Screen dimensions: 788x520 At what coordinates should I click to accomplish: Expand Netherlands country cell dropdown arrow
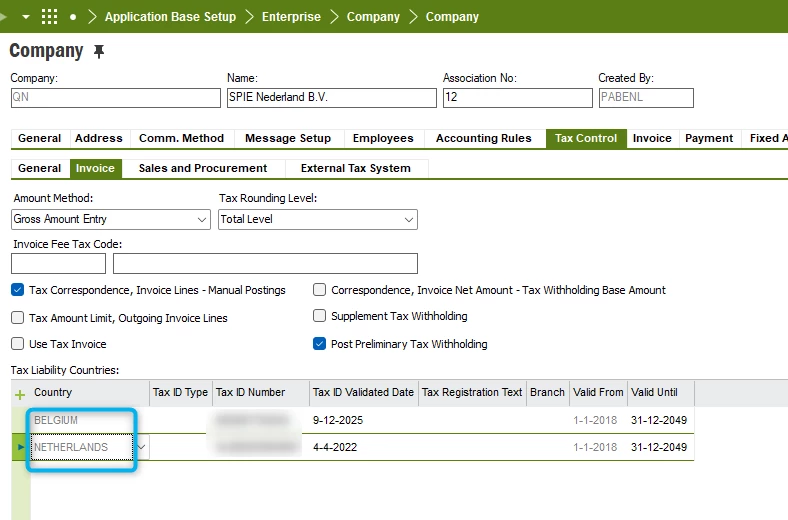(142, 447)
